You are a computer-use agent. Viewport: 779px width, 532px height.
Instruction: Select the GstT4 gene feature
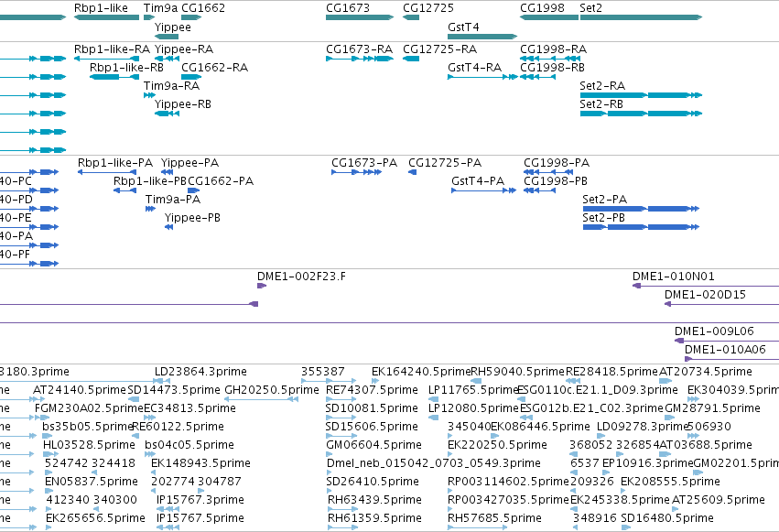tap(482, 37)
